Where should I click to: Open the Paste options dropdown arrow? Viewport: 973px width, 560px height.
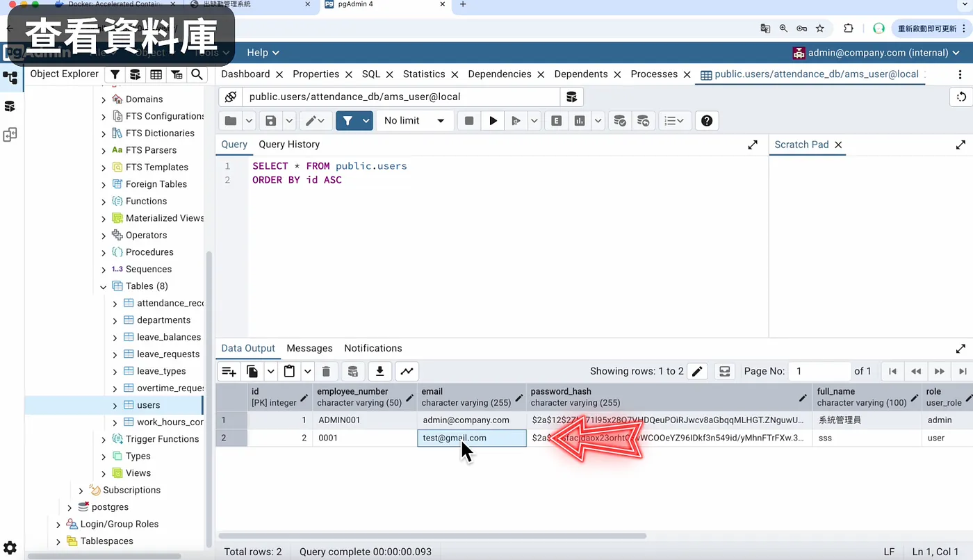(307, 372)
